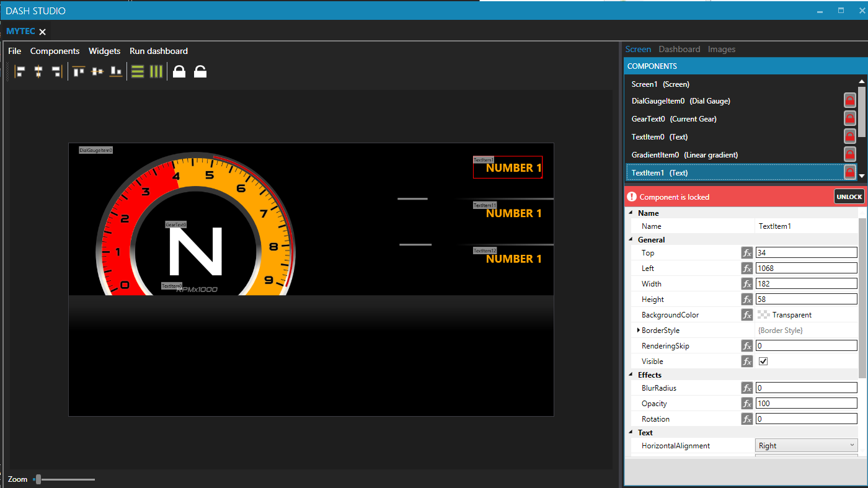Click the Left value field showing 1068

[x=806, y=268]
